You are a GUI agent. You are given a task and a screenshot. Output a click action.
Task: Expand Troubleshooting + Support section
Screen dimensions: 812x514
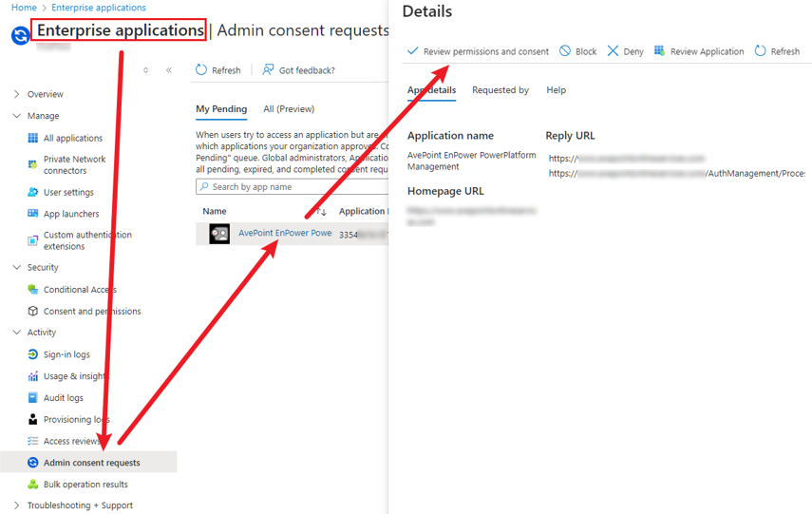point(16,504)
